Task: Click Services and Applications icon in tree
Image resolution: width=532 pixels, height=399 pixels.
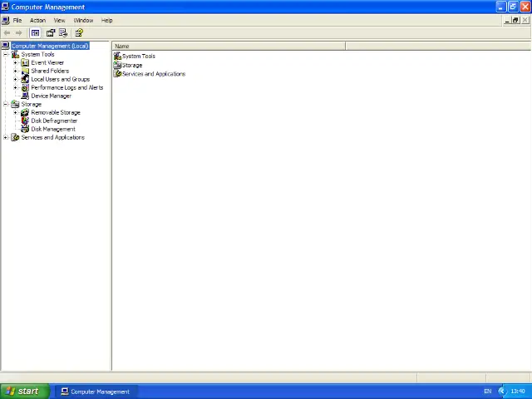Action: (x=15, y=137)
